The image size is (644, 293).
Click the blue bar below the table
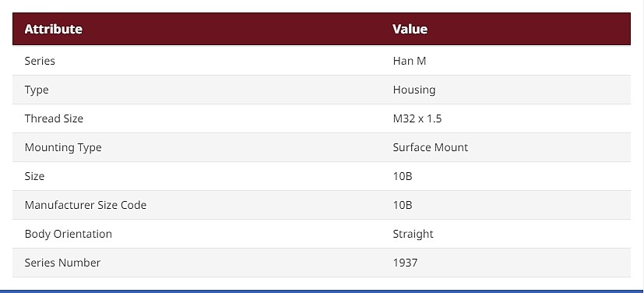pos(322,291)
